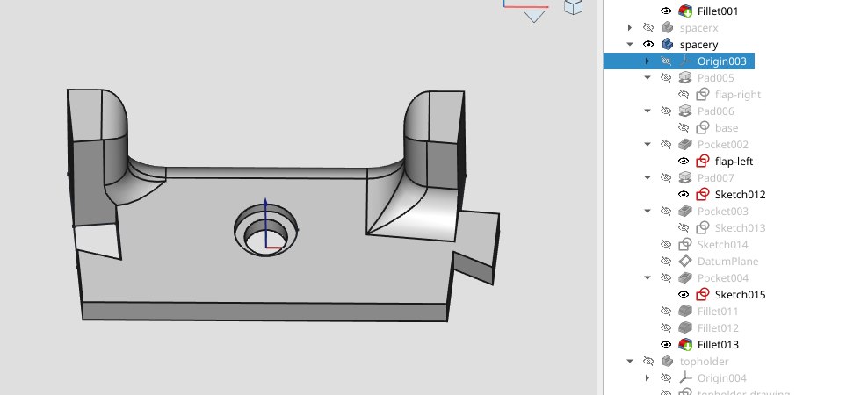Click the down arrow below navigation cube

point(534,16)
